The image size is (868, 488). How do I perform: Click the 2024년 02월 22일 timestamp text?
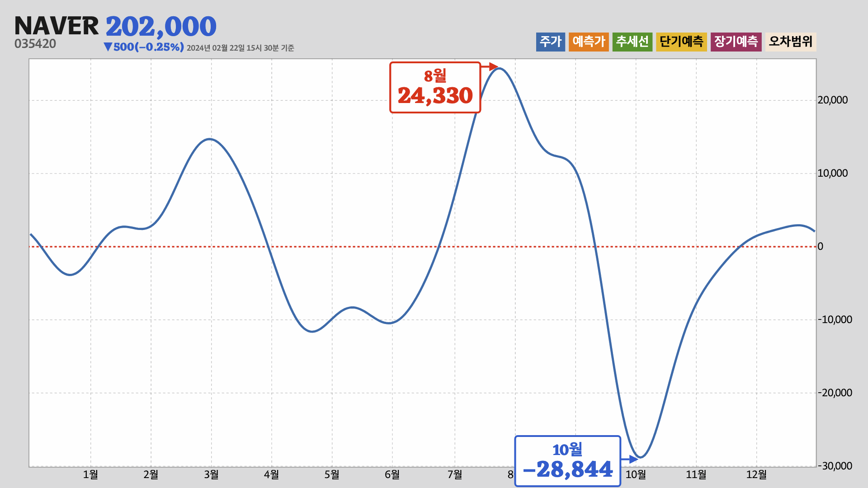coord(240,48)
